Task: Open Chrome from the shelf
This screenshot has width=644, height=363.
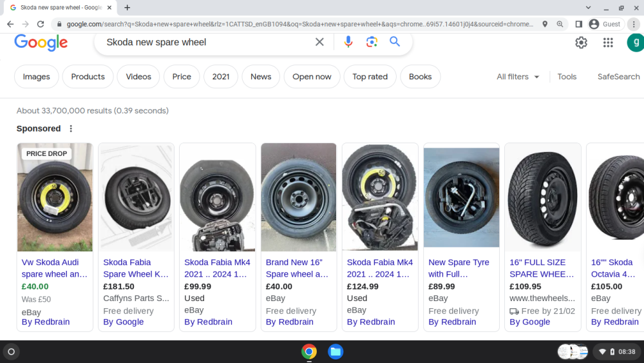Action: pyautogui.click(x=309, y=351)
